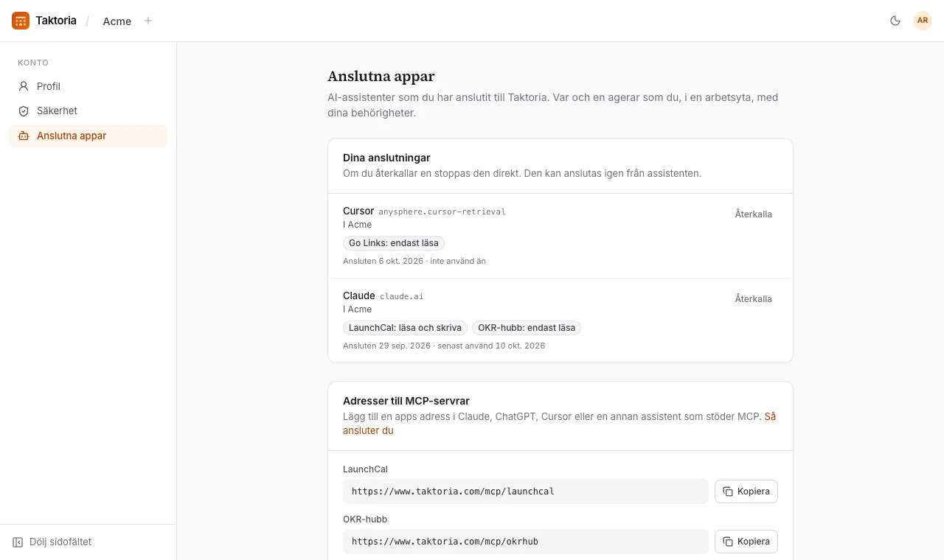This screenshot has height=560, width=944.
Task: Copy the LaunchCal MCP address
Action: point(746,491)
